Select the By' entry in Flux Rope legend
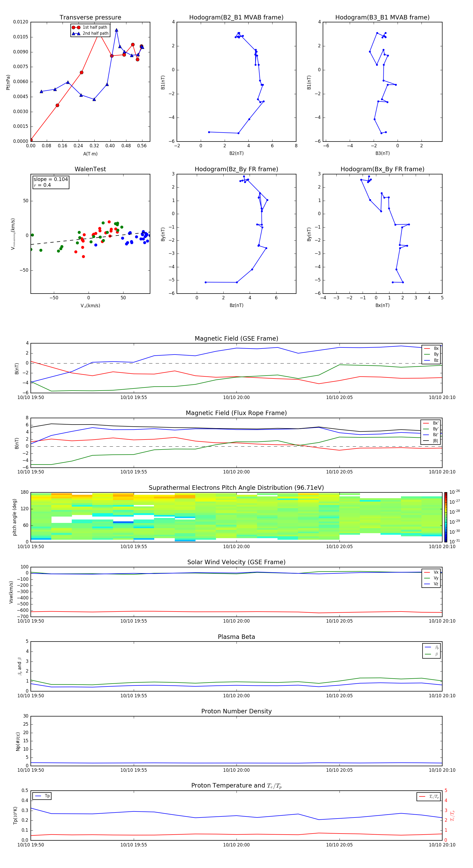The height and width of the screenshot is (868, 473). [x=431, y=429]
